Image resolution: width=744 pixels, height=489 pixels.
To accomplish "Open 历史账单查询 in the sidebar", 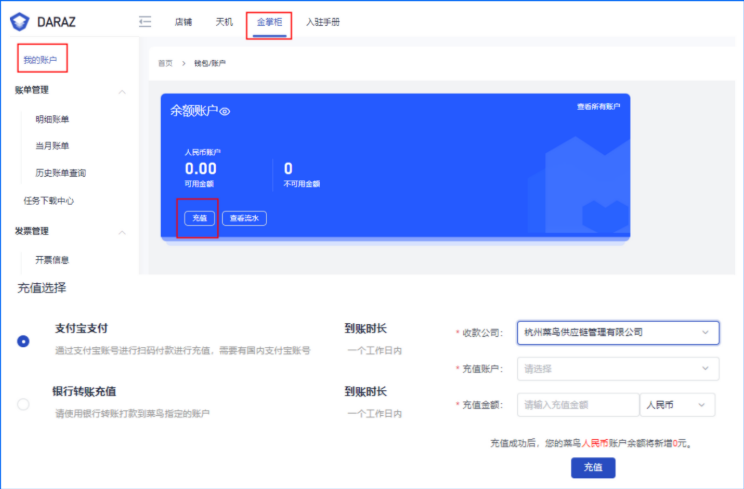I will (x=61, y=173).
